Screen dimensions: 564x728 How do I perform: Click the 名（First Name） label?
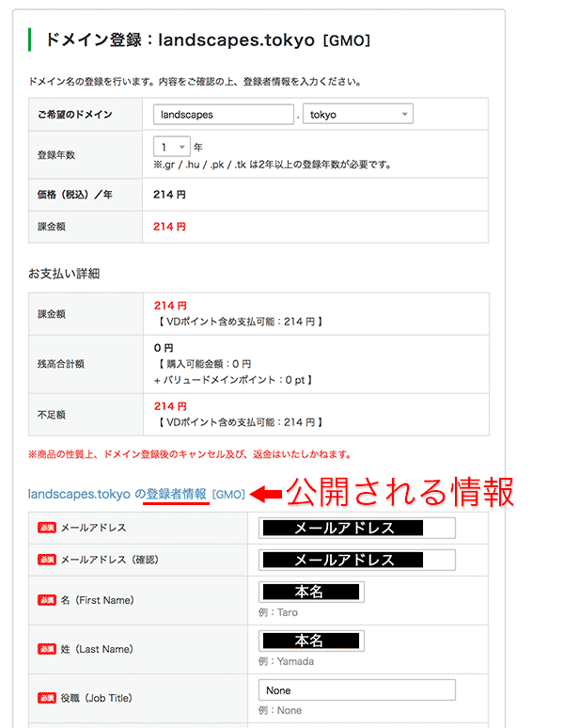[x=98, y=600]
